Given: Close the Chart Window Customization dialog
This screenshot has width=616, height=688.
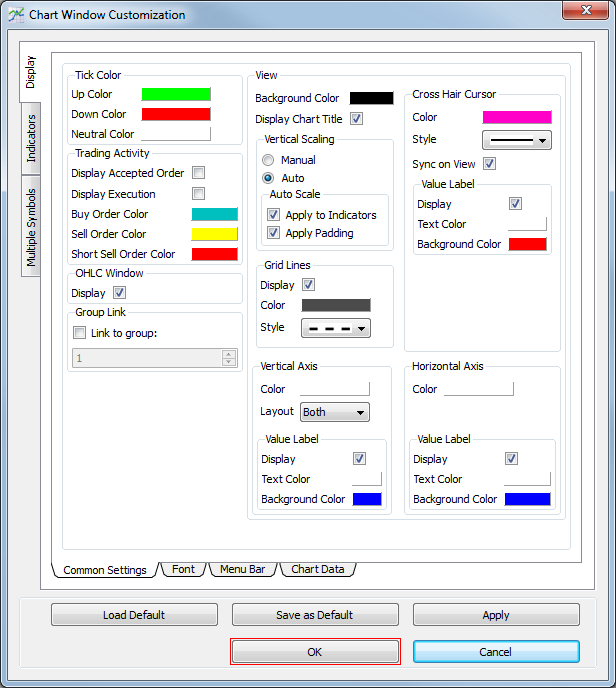Looking at the screenshot, I should (588, 14).
